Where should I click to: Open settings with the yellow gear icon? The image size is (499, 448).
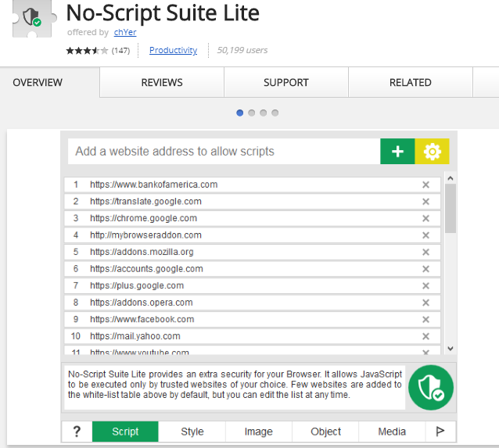[x=432, y=152]
